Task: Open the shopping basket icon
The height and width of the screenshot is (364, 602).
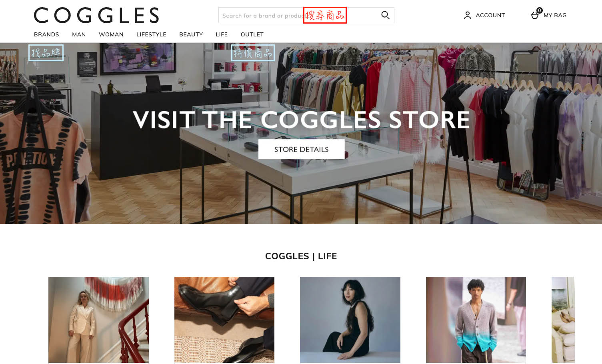Action: 535,16
